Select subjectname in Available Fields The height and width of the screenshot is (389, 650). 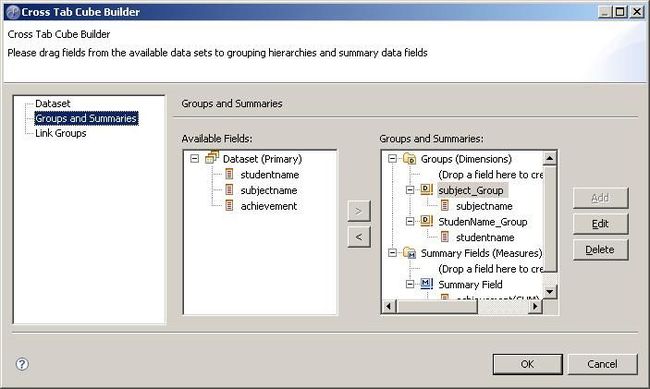point(269,190)
